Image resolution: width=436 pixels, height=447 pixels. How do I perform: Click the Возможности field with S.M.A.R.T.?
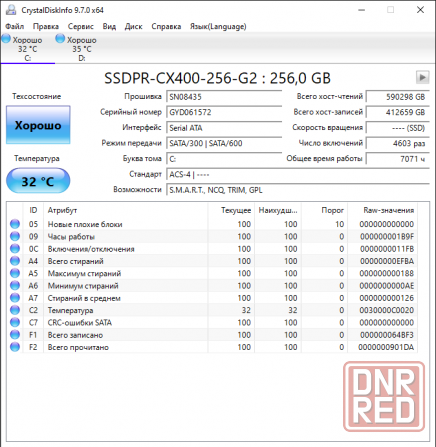coord(298,190)
